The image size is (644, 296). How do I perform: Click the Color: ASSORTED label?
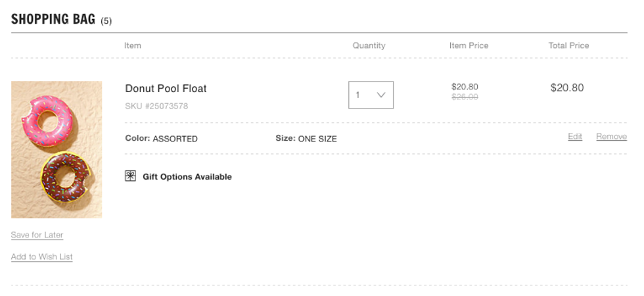161,139
